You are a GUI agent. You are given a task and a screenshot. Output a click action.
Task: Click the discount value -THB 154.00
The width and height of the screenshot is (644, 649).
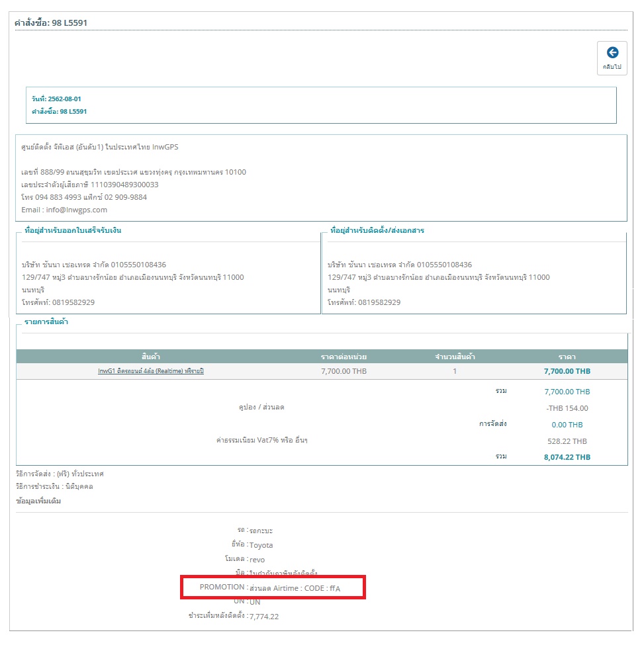click(x=567, y=408)
